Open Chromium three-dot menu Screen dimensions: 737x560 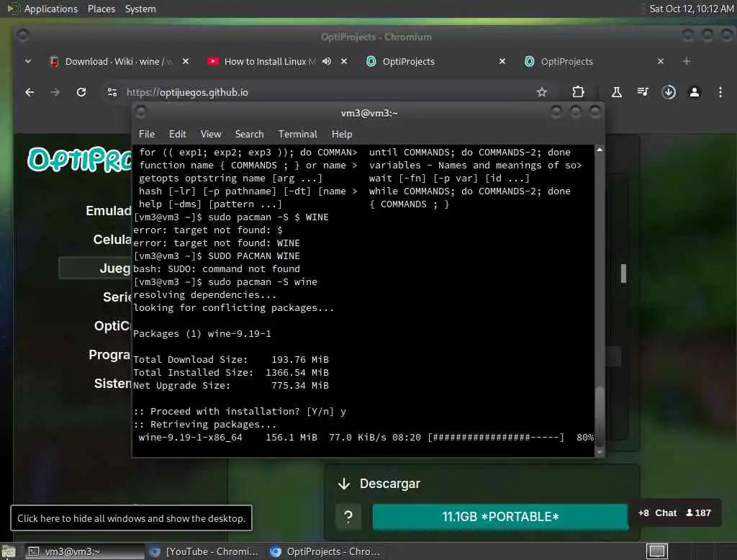(720, 92)
